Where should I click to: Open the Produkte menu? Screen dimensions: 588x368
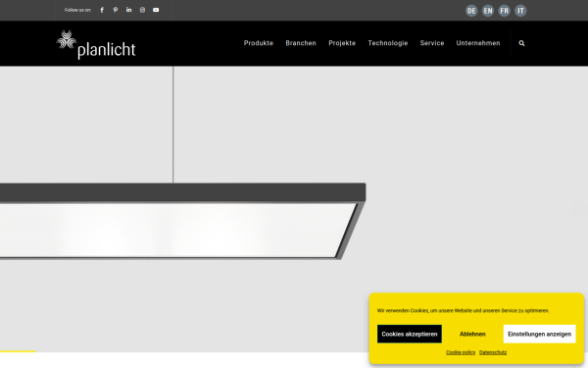click(259, 43)
